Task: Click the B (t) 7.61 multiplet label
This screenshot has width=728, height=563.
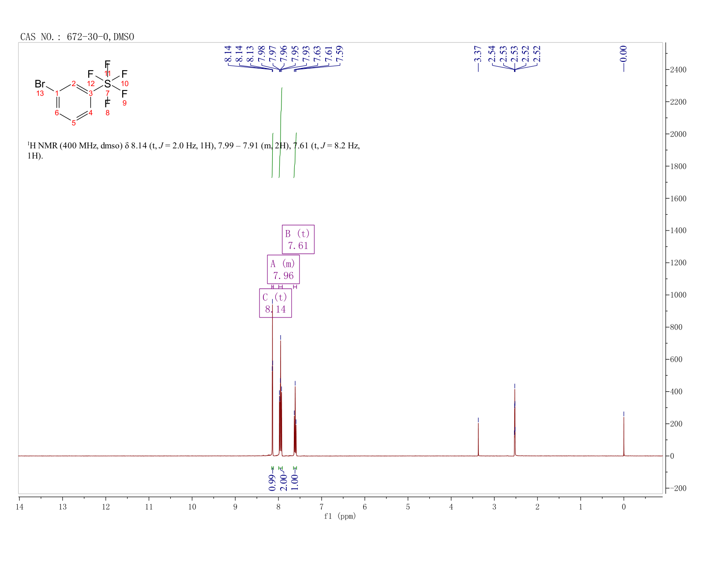Action: coord(298,239)
